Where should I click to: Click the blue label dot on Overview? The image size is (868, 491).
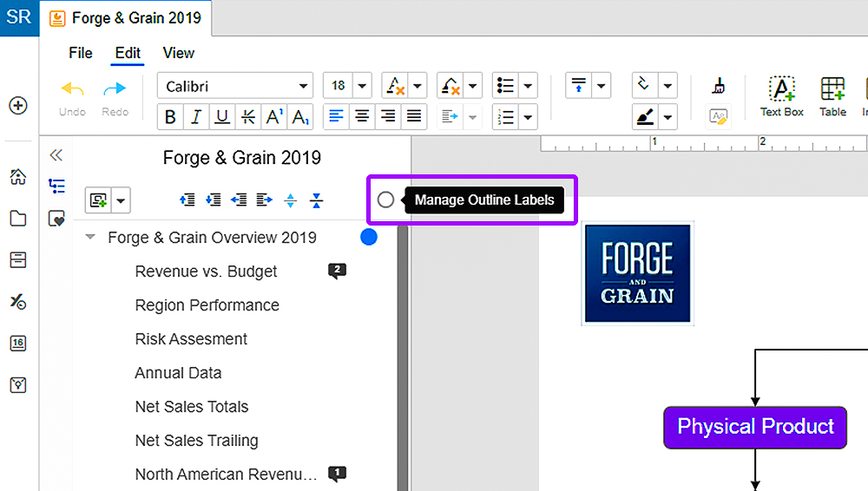tap(369, 237)
